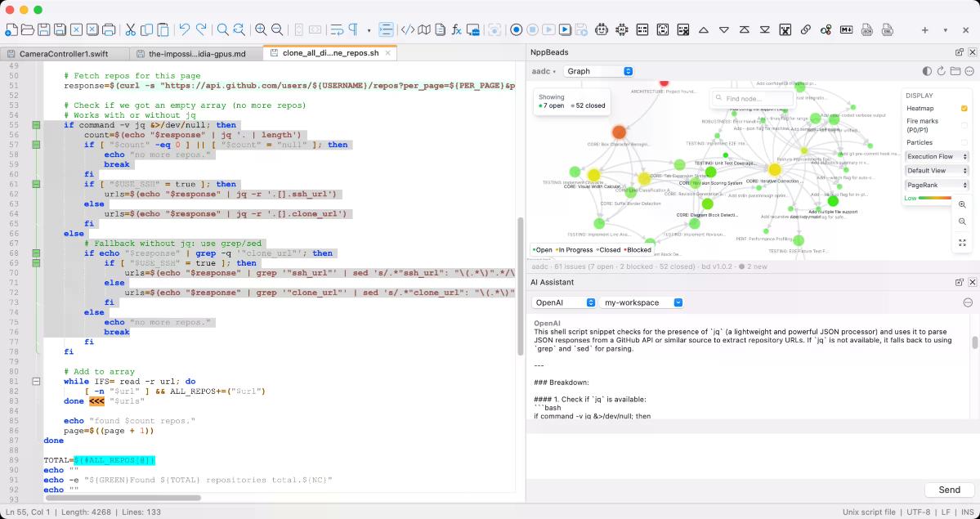This screenshot has height=519, width=980.
Task: Click the Cut scissors icon
Action: (131, 29)
